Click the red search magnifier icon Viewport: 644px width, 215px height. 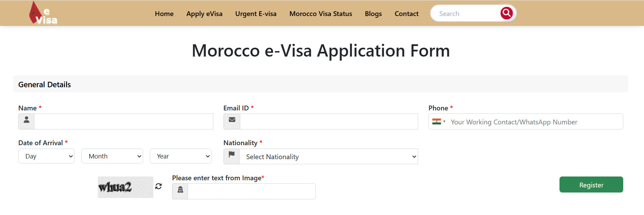click(506, 13)
